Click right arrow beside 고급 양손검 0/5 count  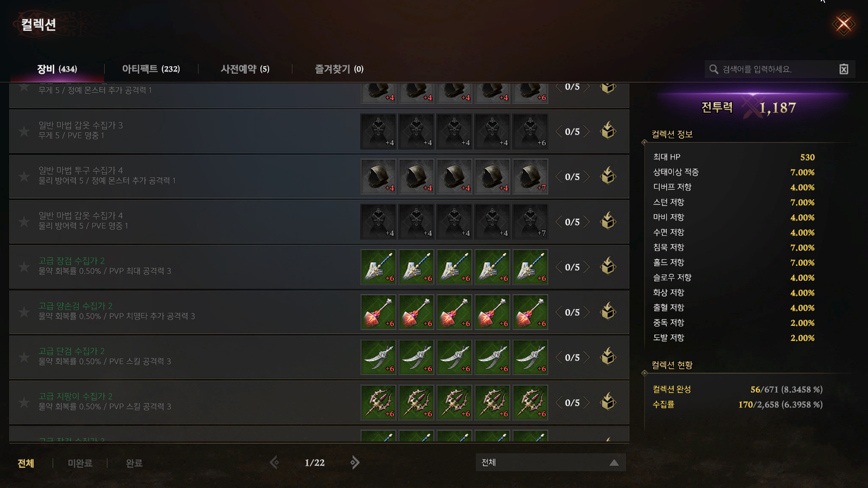(586, 312)
